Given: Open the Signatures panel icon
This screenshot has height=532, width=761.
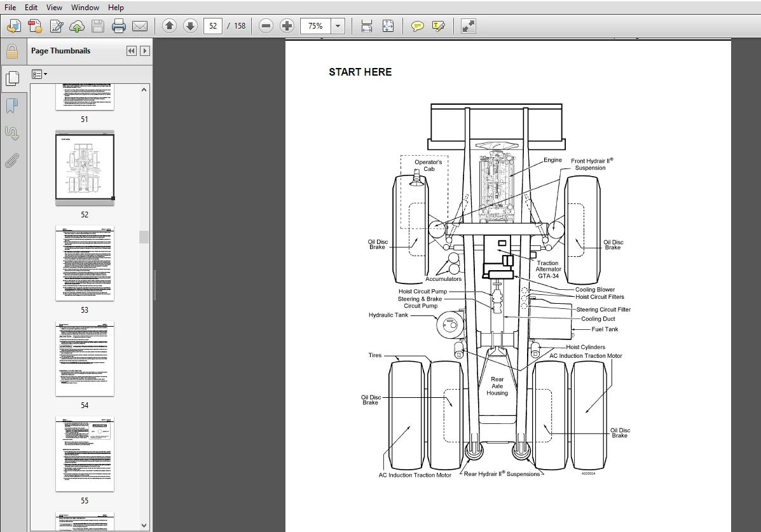Looking at the screenshot, I should coord(11,133).
